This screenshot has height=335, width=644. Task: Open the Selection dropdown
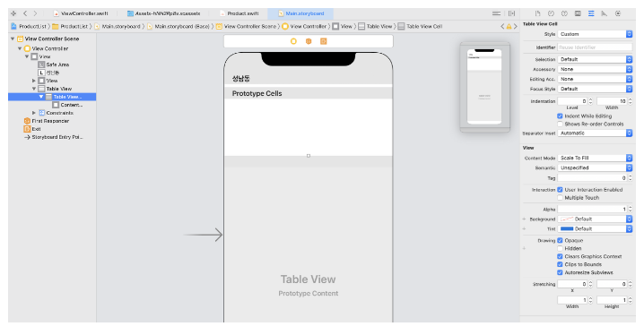[595, 59]
